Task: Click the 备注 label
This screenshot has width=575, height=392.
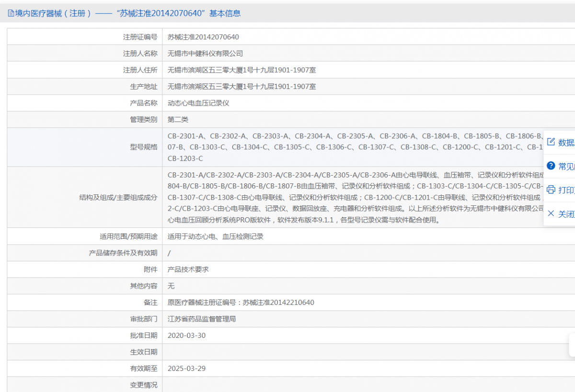Action: click(x=150, y=302)
